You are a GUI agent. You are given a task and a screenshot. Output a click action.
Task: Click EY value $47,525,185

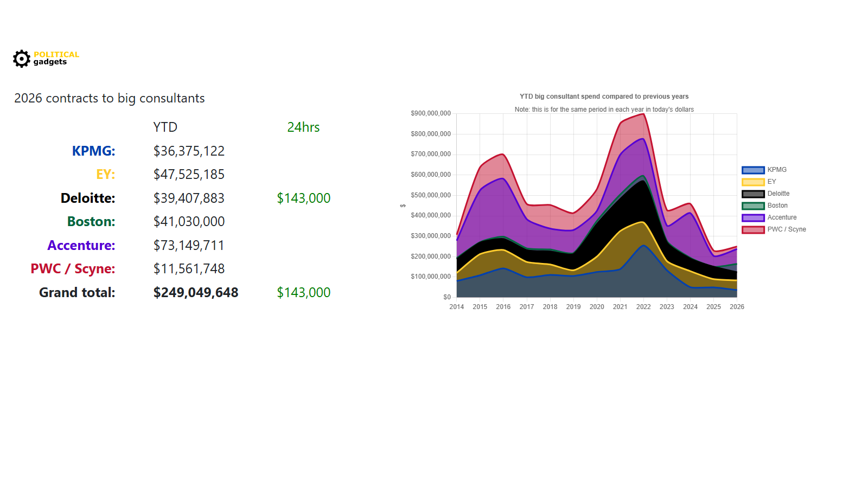click(189, 174)
